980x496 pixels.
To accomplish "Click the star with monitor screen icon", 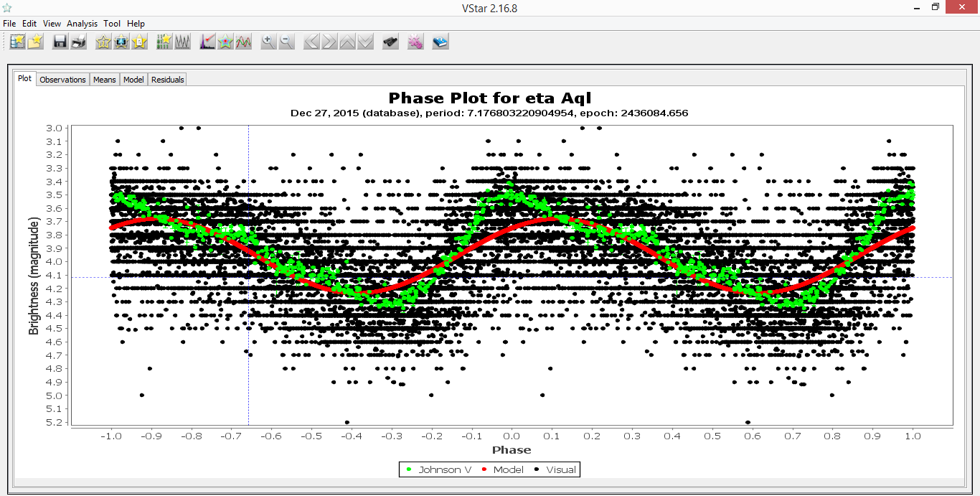I will (121, 42).
